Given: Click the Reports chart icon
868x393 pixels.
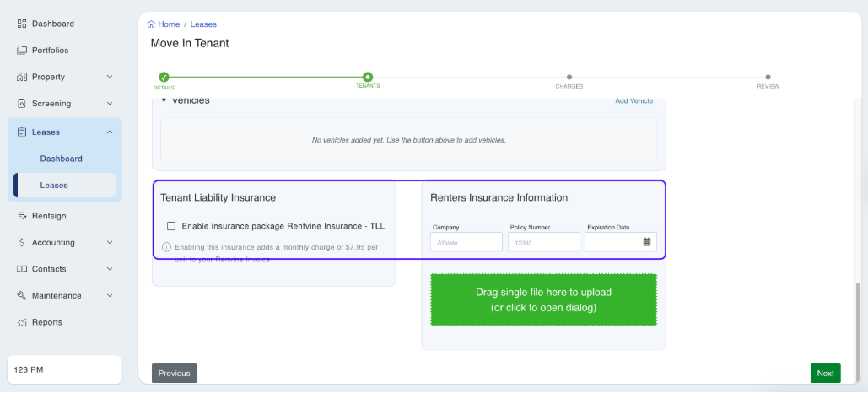Looking at the screenshot, I should point(23,323).
